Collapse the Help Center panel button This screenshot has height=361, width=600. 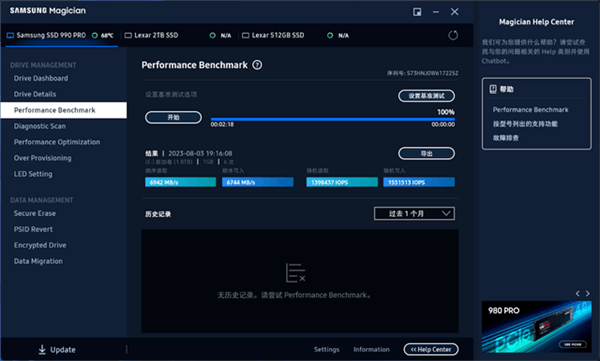[x=431, y=349]
